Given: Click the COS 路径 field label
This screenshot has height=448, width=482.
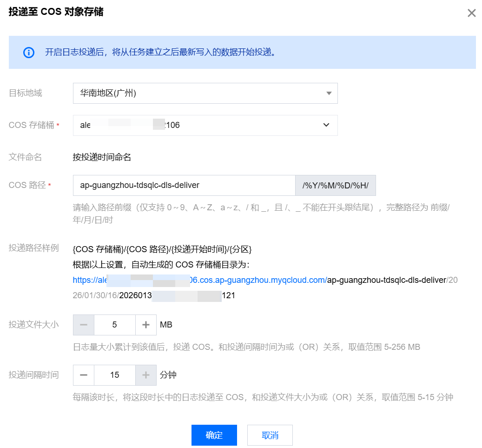Looking at the screenshot, I should (x=27, y=185).
